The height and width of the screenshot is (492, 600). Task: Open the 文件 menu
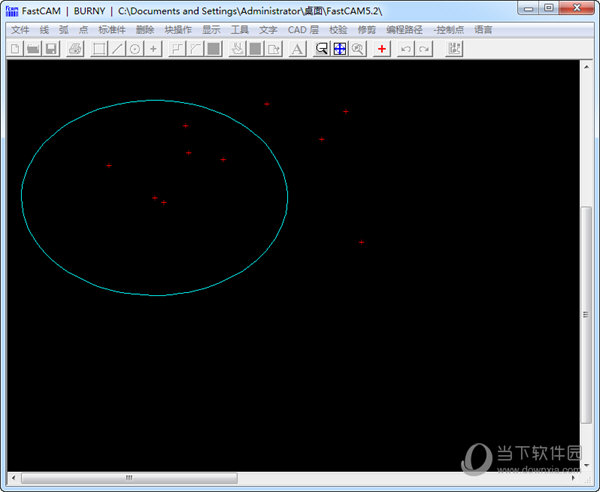tap(20, 30)
